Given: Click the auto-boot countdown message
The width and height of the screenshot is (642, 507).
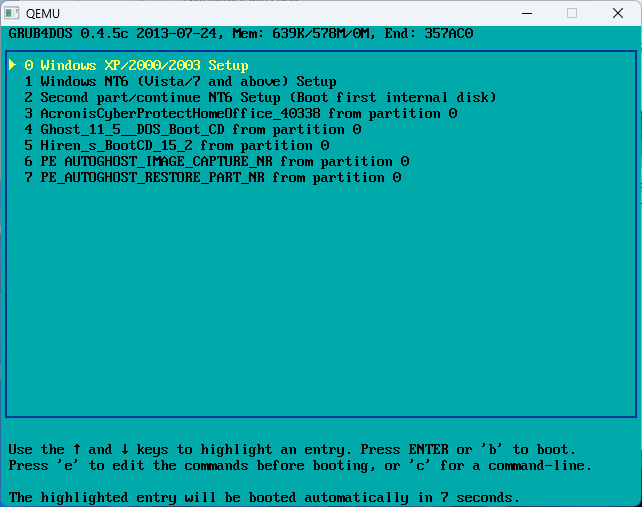Looking at the screenshot, I should coord(264,498).
